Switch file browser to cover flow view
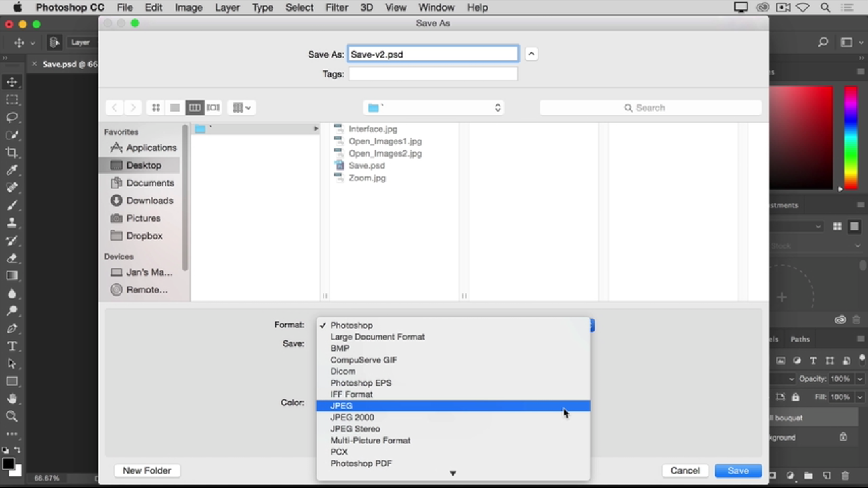 214,108
